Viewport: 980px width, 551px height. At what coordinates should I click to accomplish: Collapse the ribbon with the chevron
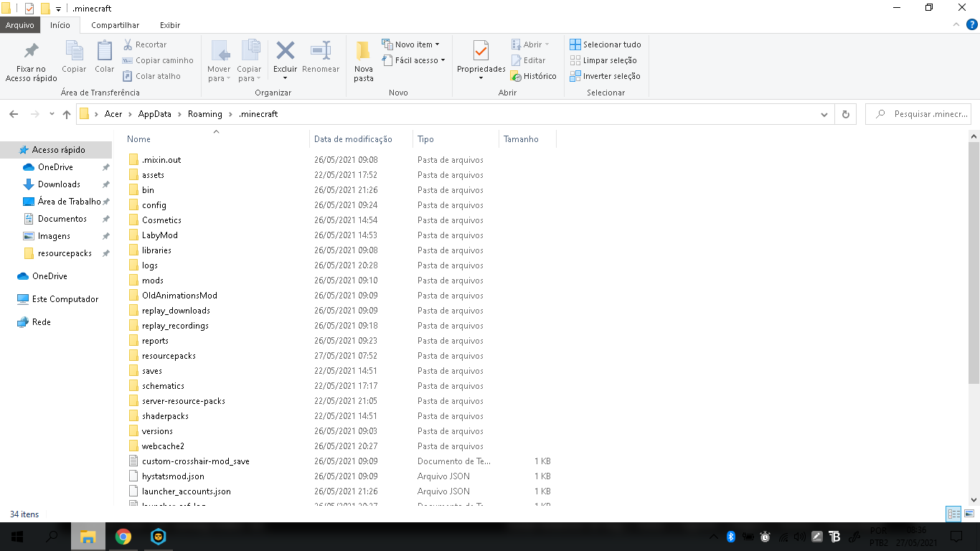click(955, 24)
